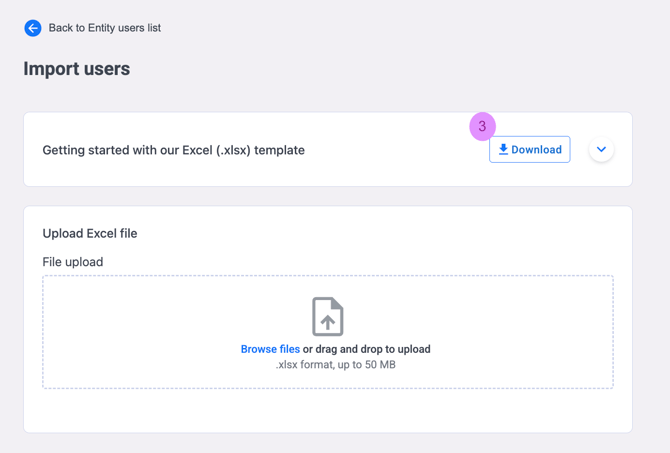Download the Excel template
The width and height of the screenshot is (670, 453).
(529, 150)
